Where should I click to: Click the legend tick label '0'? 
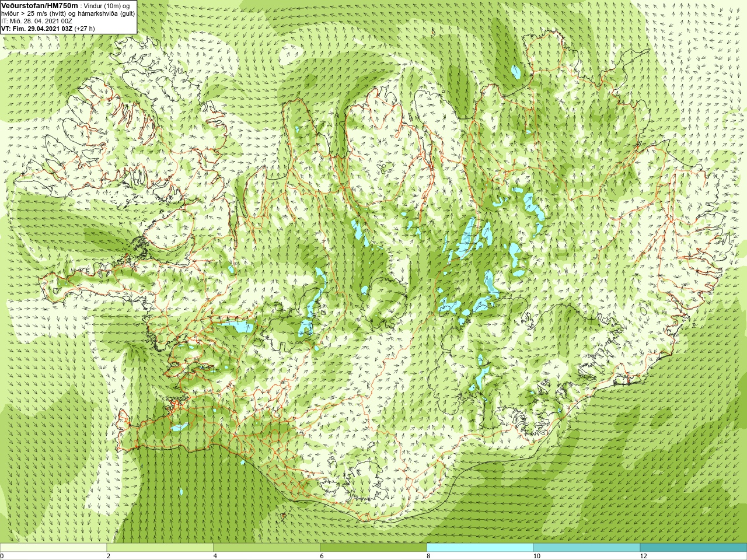tap(2, 556)
